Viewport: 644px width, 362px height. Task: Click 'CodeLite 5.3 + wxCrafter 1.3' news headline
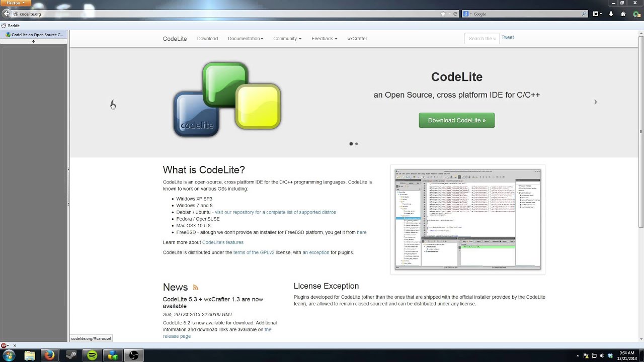point(213,303)
